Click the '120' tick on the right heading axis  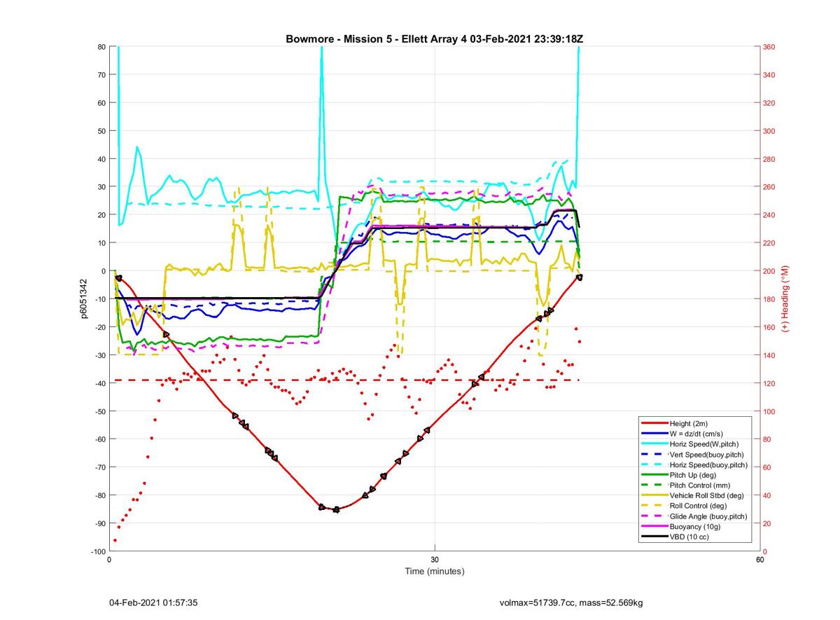[770, 383]
